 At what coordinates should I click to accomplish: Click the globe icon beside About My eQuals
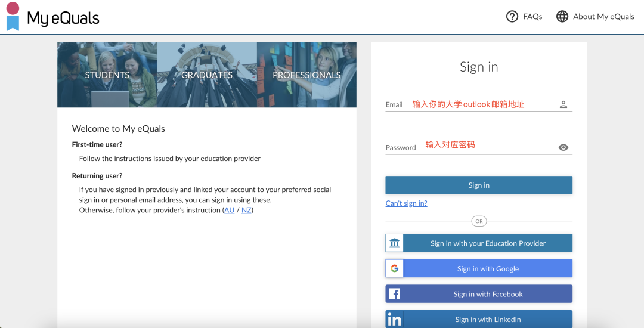tap(562, 17)
